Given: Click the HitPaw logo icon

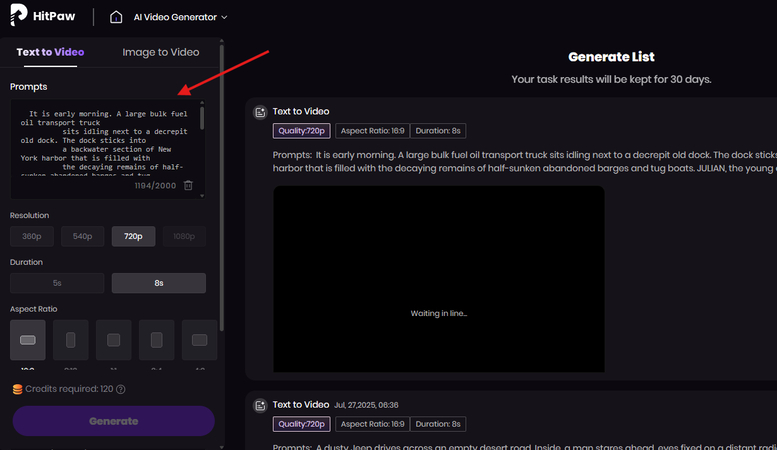Looking at the screenshot, I should pyautogui.click(x=18, y=15).
